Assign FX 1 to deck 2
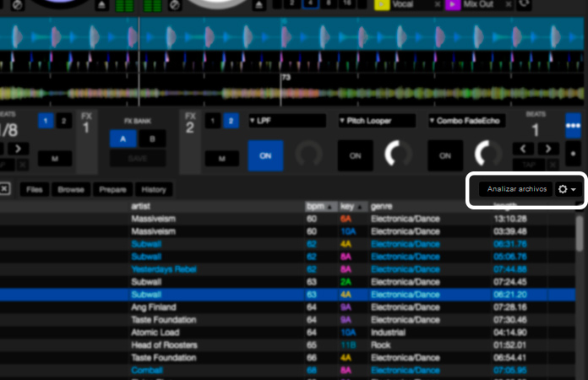This screenshot has width=588, height=380. tap(63, 121)
